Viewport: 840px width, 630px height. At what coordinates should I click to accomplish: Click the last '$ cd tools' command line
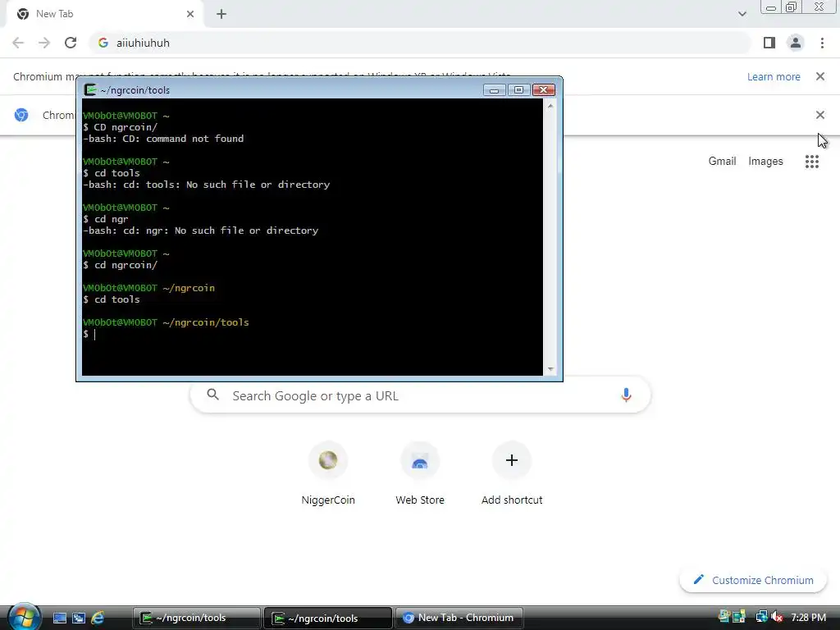click(112, 299)
